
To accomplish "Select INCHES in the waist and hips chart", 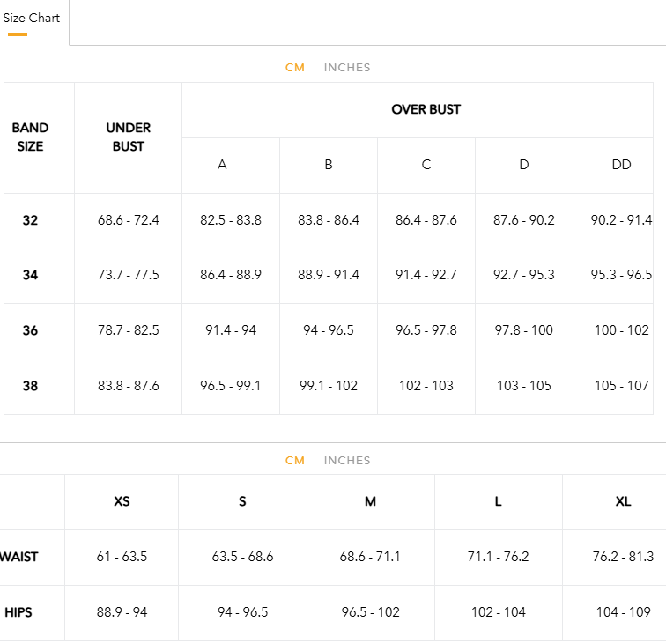I will [x=347, y=461].
